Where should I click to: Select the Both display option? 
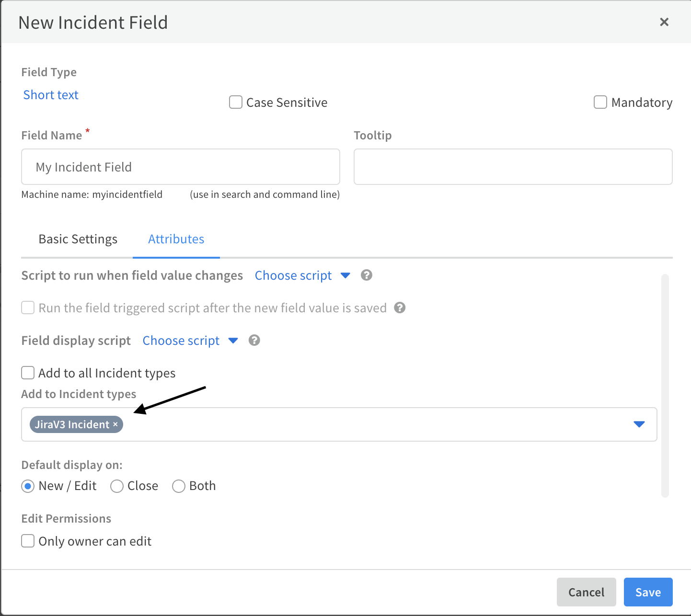(178, 486)
